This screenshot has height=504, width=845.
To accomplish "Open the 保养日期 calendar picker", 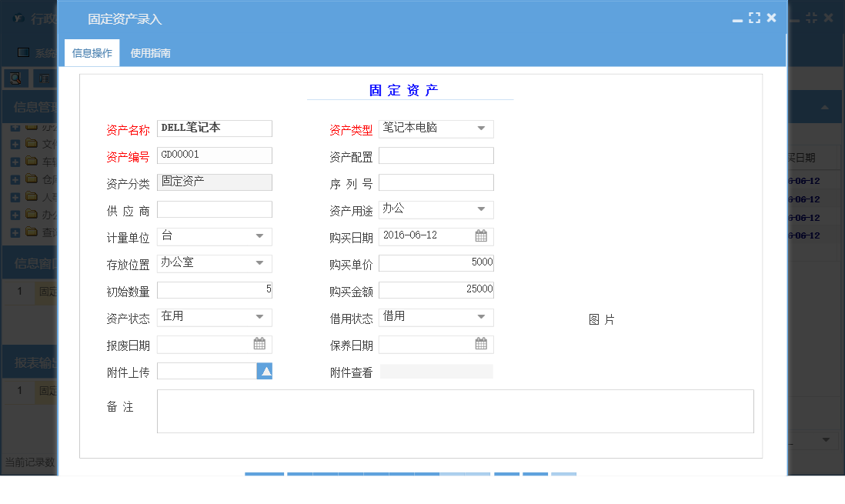I will [483, 344].
